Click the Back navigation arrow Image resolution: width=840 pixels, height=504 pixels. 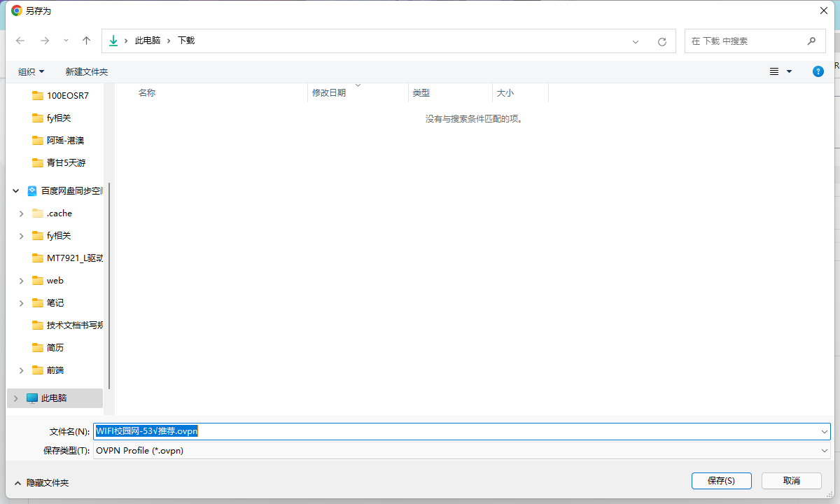(x=20, y=41)
